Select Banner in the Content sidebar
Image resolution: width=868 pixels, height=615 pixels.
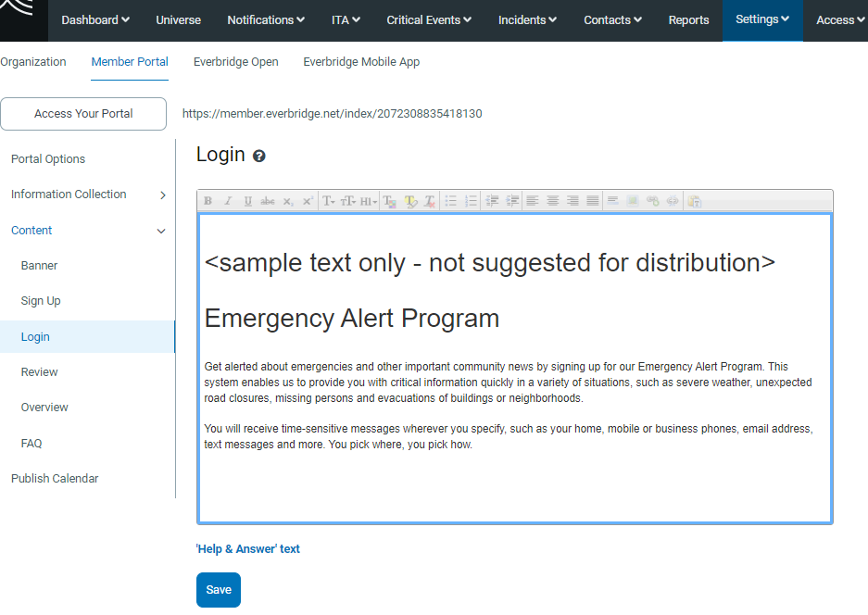coord(40,266)
